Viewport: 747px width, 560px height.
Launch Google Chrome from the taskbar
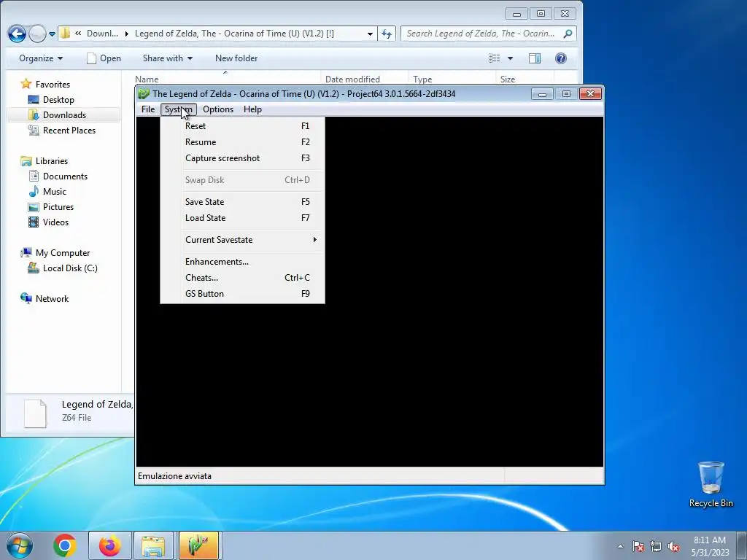[65, 545]
